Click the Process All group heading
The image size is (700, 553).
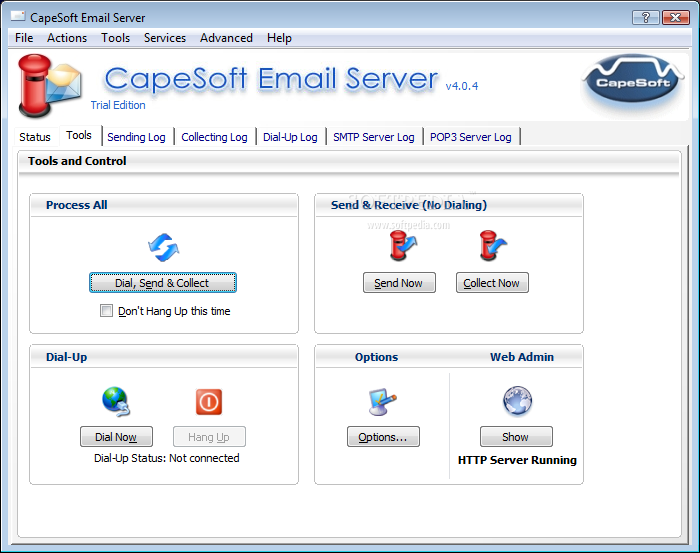click(x=76, y=205)
